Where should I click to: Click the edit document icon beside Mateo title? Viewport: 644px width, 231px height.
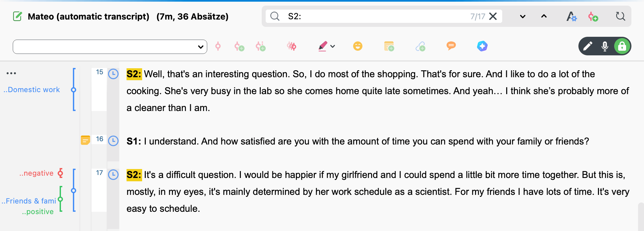tap(18, 16)
